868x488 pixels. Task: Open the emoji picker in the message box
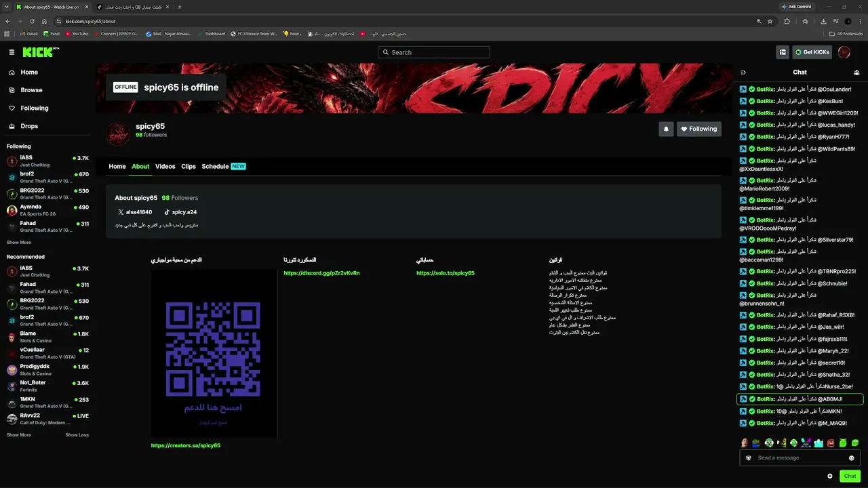pos(852,458)
